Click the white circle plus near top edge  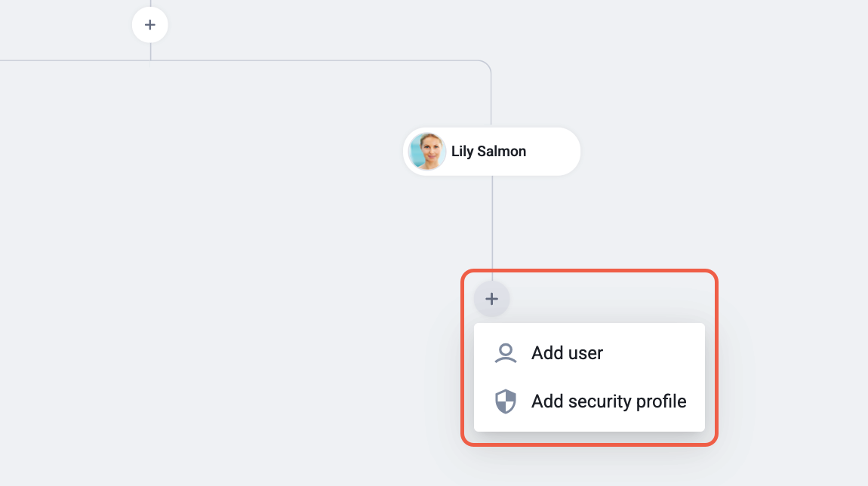coord(150,25)
